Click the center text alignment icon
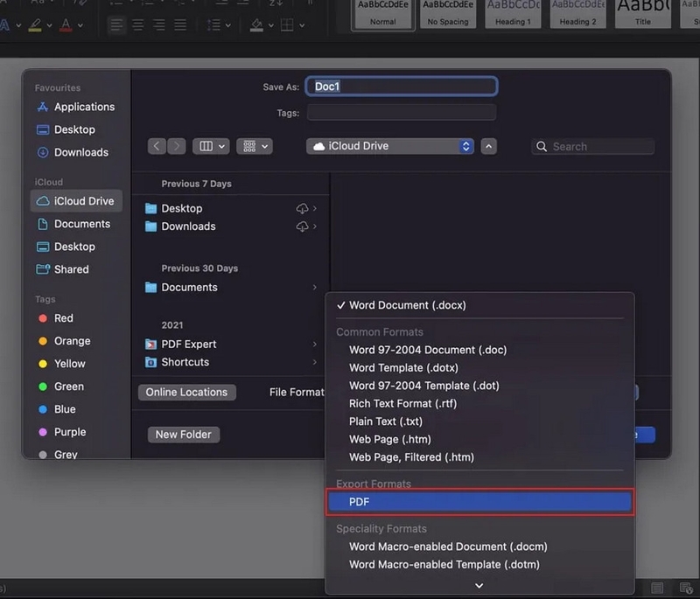This screenshot has height=599, width=700. (x=138, y=24)
